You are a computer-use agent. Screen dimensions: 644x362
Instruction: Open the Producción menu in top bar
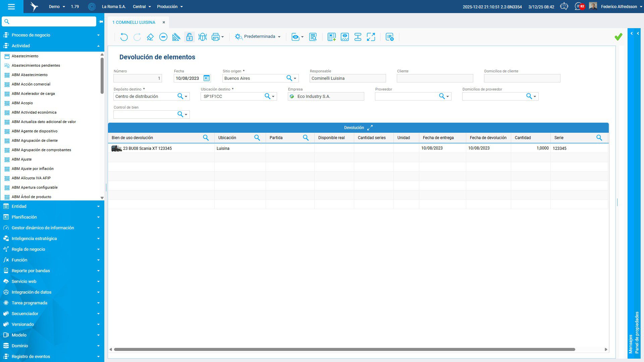[x=170, y=6]
